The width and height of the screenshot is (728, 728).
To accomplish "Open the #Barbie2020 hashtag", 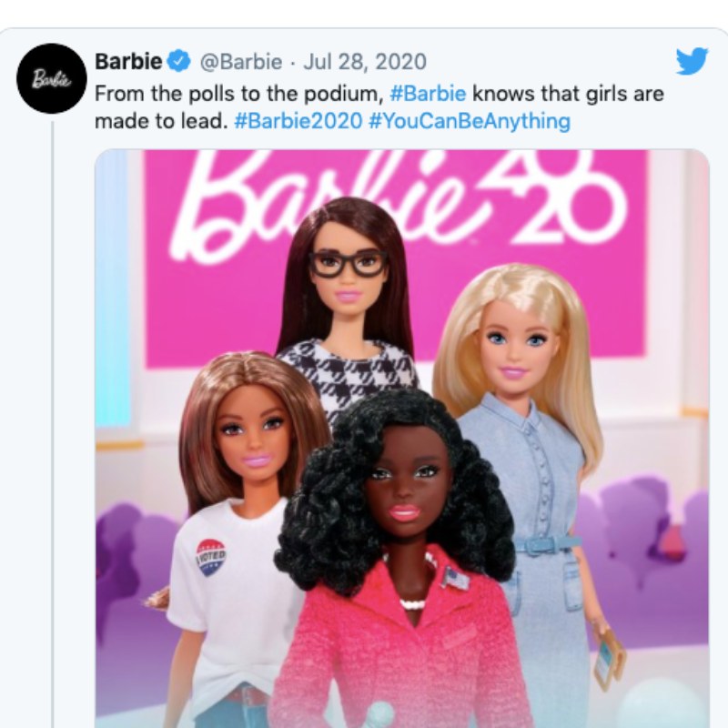I will [x=298, y=121].
